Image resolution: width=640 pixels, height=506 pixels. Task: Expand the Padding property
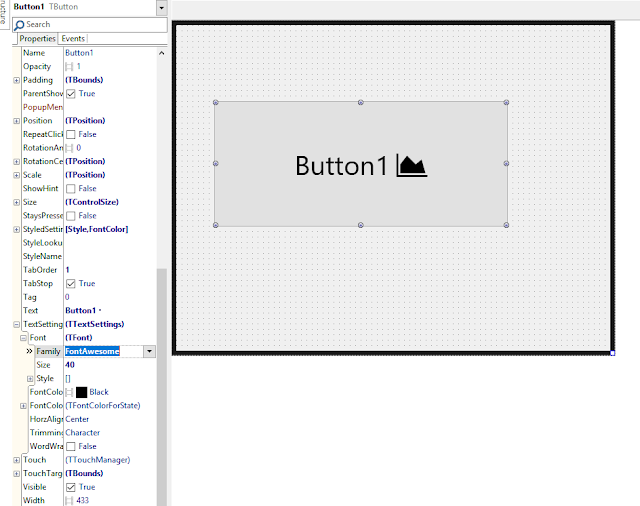pyautogui.click(x=16, y=80)
